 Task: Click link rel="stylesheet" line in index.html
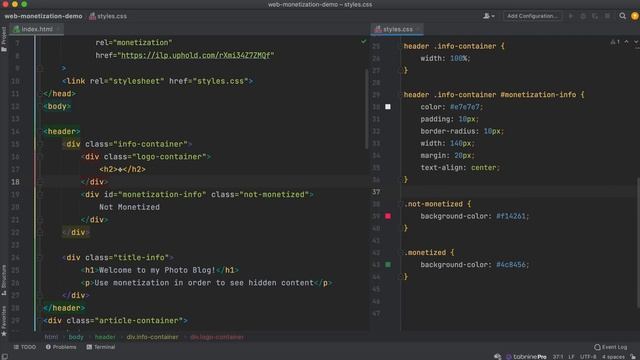157,81
